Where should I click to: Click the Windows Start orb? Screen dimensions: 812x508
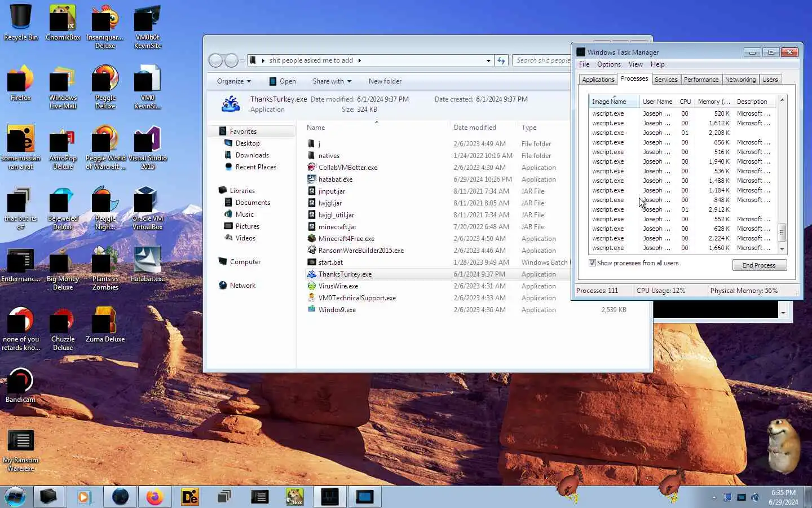[16, 497]
